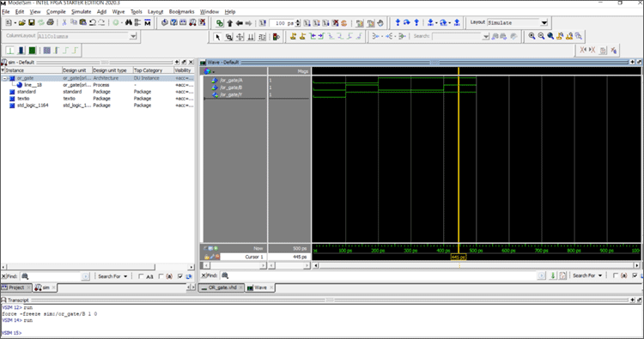
Task: Click the green square waveform format icon
Action: (x=32, y=51)
